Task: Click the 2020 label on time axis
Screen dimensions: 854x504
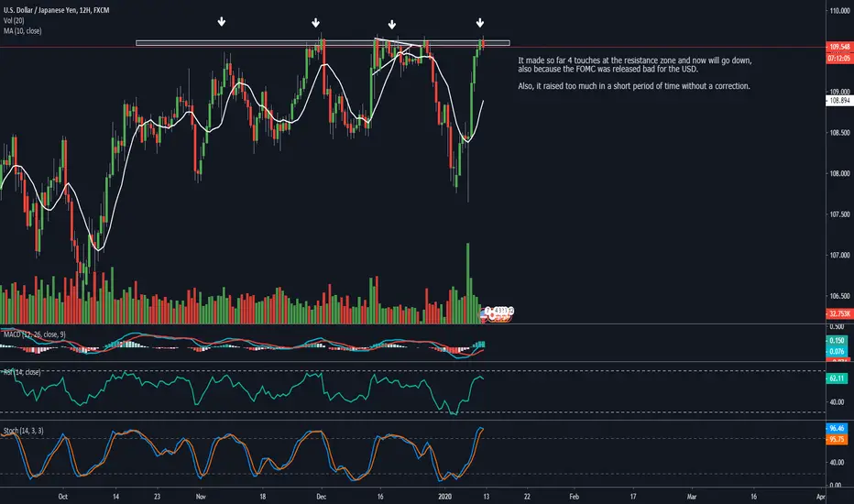Action: (445, 497)
